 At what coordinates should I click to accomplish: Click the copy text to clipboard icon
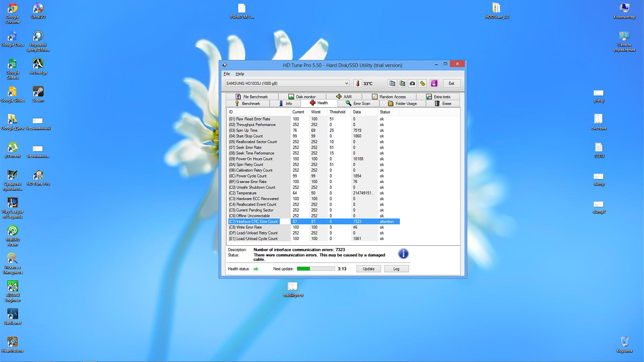click(x=392, y=83)
